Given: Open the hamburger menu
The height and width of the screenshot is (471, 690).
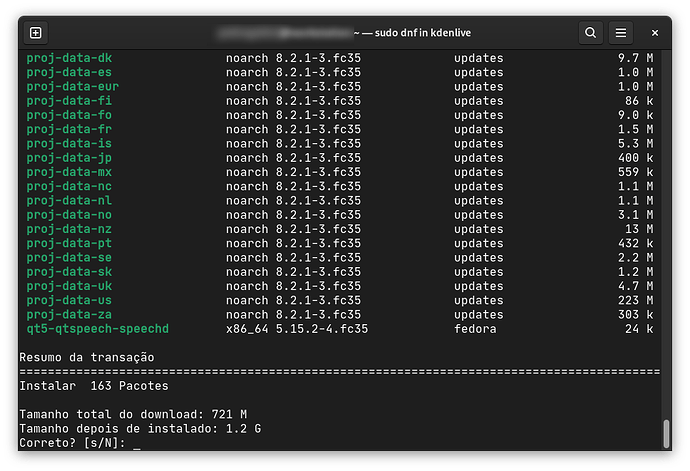Looking at the screenshot, I should click(x=621, y=33).
